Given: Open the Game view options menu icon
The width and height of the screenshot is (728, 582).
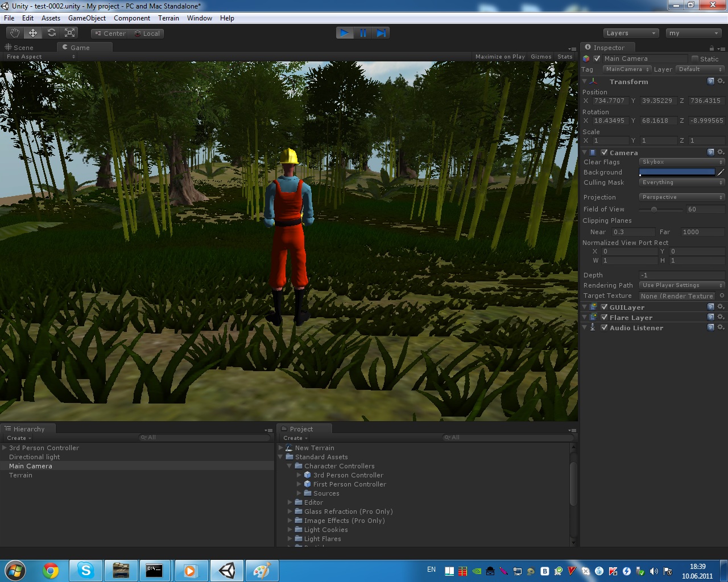Looking at the screenshot, I should [572, 49].
